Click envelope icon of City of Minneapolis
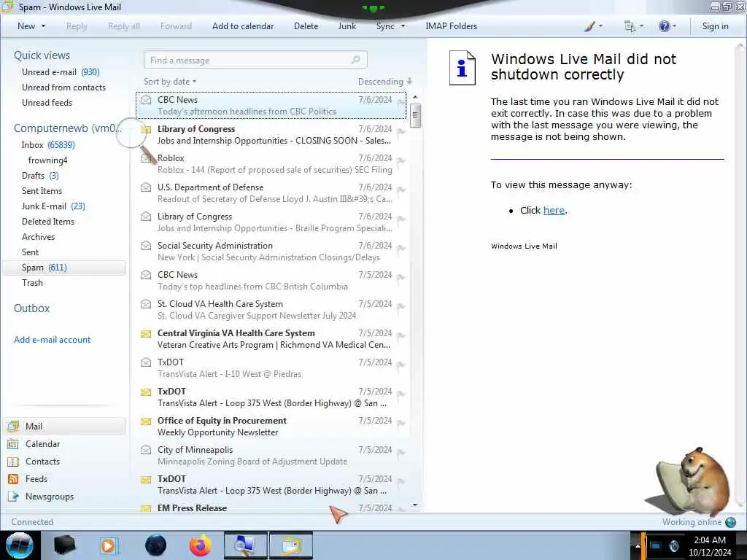The image size is (747, 560). click(146, 450)
